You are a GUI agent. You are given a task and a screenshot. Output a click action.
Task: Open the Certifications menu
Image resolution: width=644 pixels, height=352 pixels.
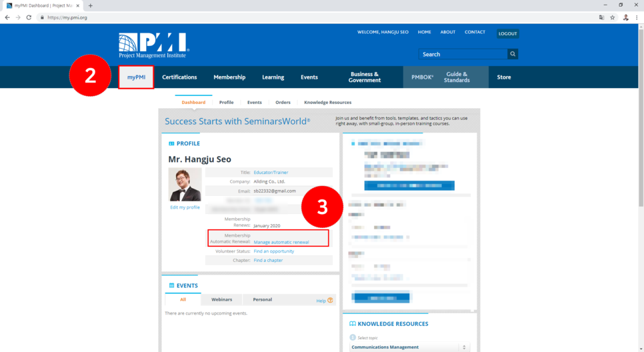[179, 77]
